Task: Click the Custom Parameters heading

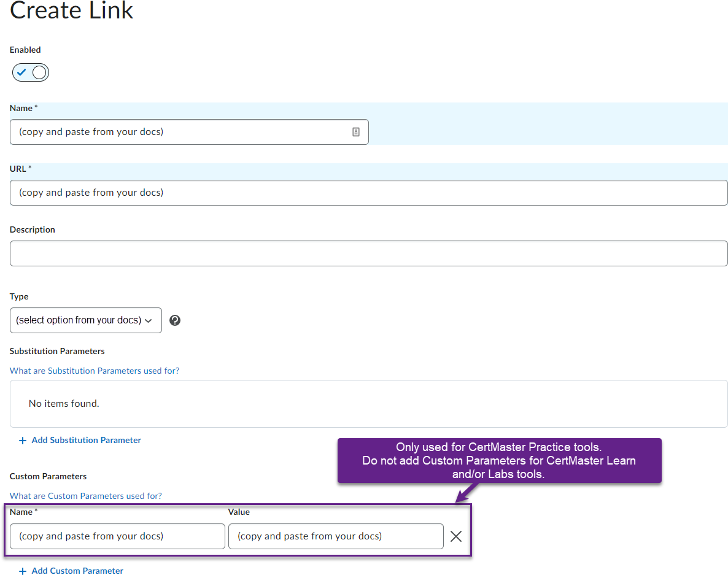Action: click(48, 477)
